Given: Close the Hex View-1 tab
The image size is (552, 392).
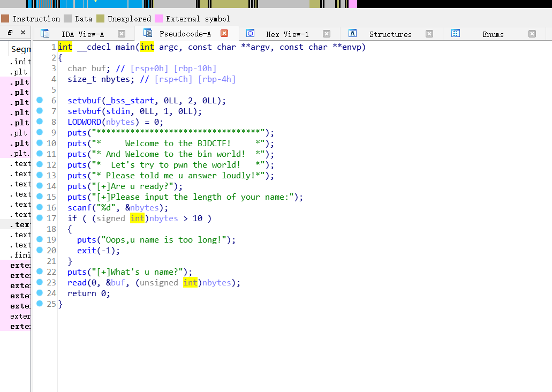Looking at the screenshot, I should [327, 34].
